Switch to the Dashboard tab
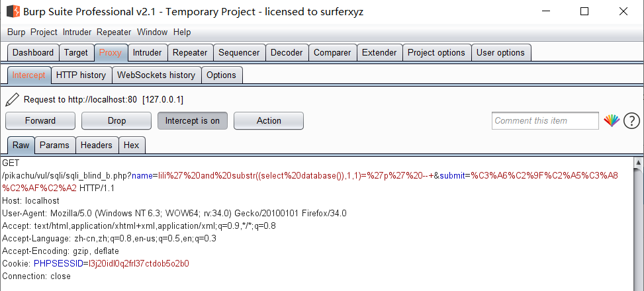The width and height of the screenshot is (644, 291). click(33, 52)
